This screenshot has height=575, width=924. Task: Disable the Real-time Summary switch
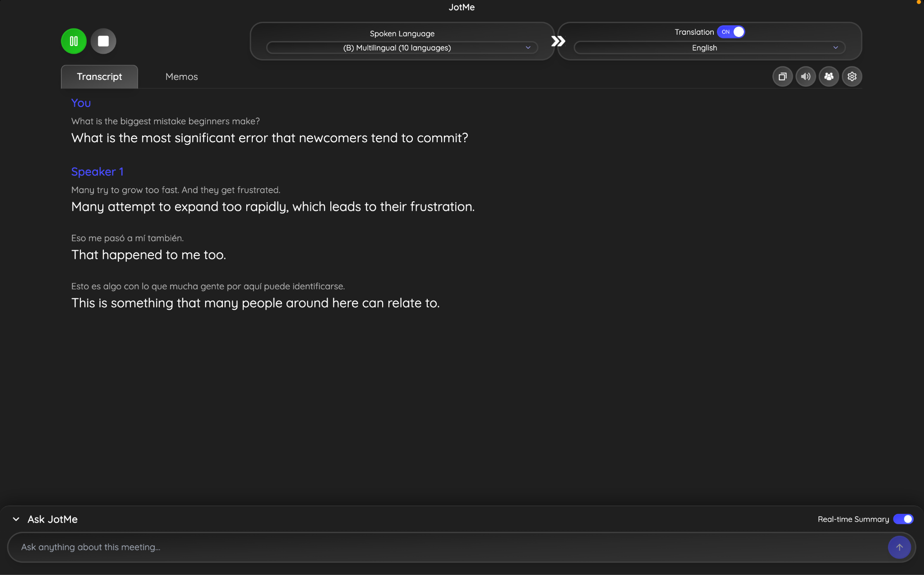pyautogui.click(x=903, y=519)
